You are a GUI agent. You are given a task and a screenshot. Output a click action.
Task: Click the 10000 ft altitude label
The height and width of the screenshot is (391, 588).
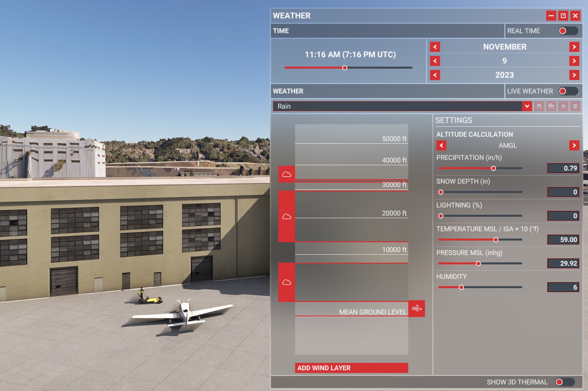pyautogui.click(x=394, y=250)
